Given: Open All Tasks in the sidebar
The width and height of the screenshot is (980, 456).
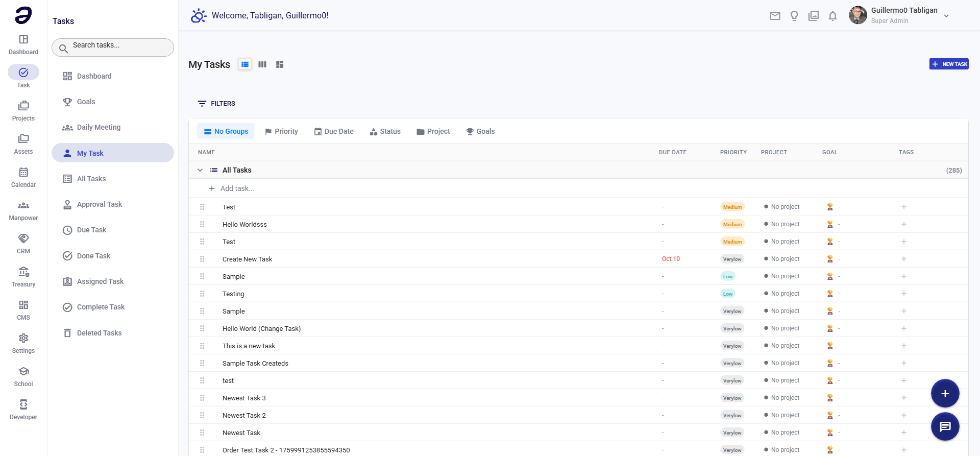Looking at the screenshot, I should pos(113,179).
